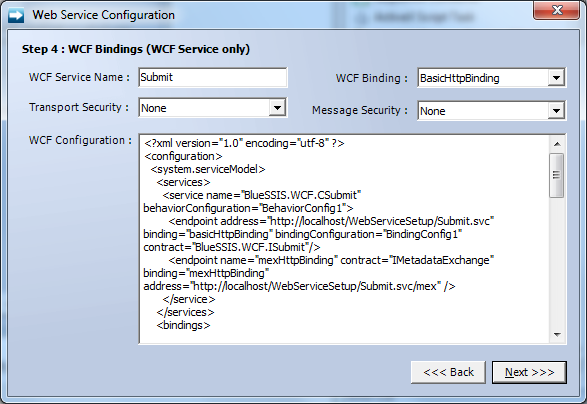Click the configuration scrollbar down arrow

pyautogui.click(x=557, y=334)
